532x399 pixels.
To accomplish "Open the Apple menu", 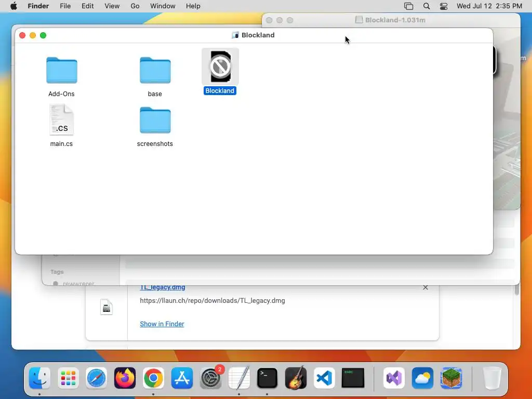I will pos(14,6).
